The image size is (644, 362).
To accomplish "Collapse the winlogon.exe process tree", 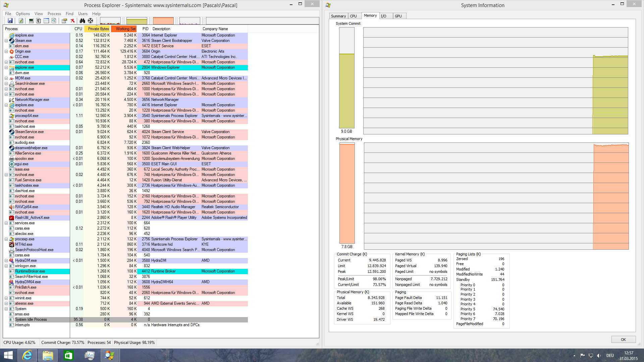I will click(6, 266).
